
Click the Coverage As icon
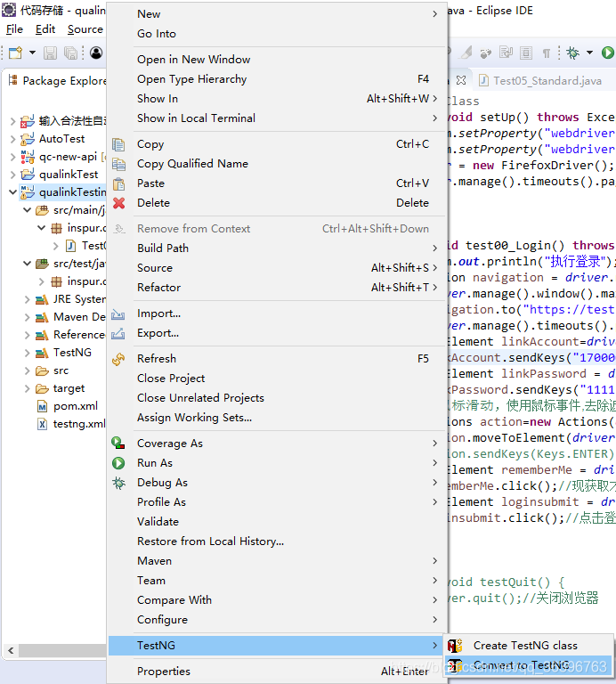coord(118,444)
